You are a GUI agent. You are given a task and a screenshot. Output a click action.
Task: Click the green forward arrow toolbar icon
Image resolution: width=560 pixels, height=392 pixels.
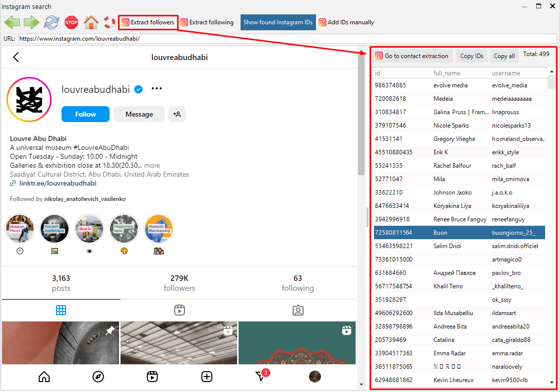[x=31, y=22]
